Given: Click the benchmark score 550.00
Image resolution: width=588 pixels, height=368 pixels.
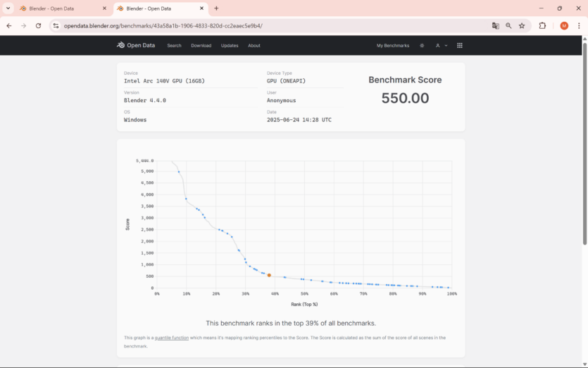Looking at the screenshot, I should (x=405, y=98).
